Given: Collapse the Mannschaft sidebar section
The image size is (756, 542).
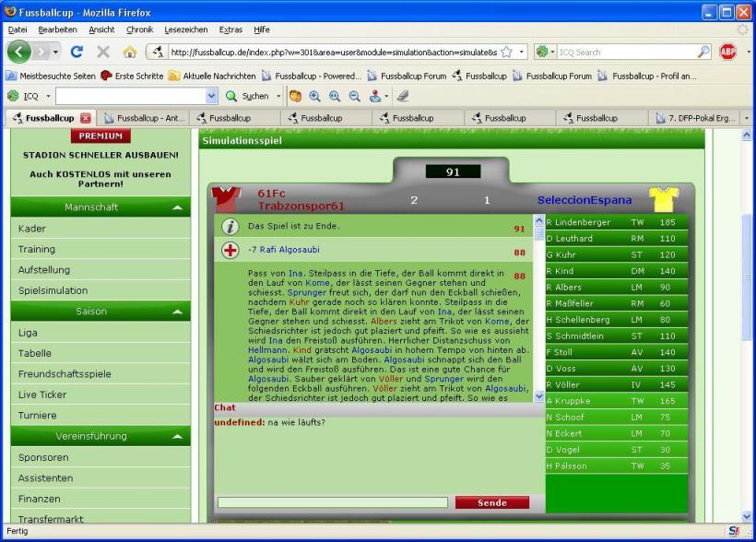Looking at the screenshot, I should tap(176, 208).
